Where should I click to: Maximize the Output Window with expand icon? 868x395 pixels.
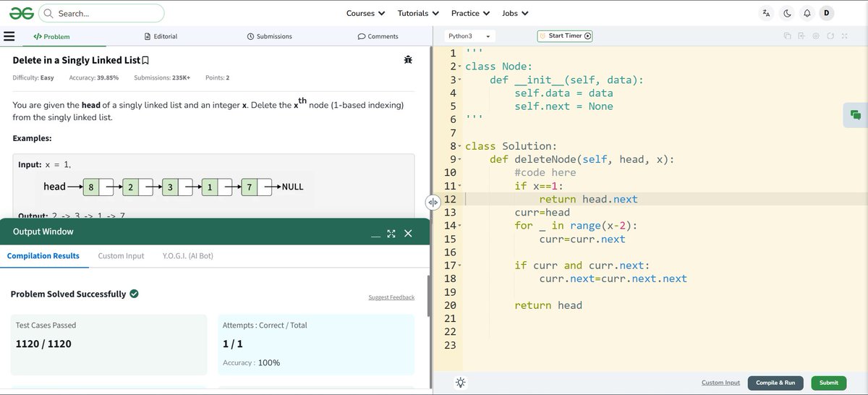point(391,233)
